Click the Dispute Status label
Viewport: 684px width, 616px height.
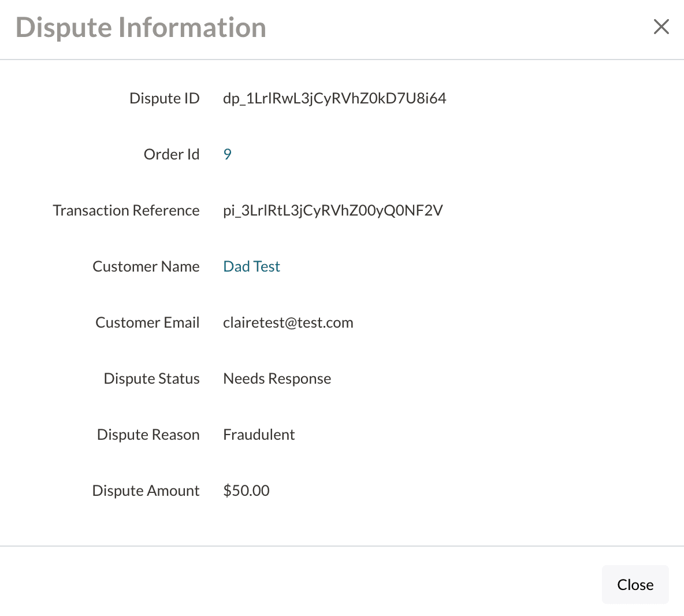(151, 378)
